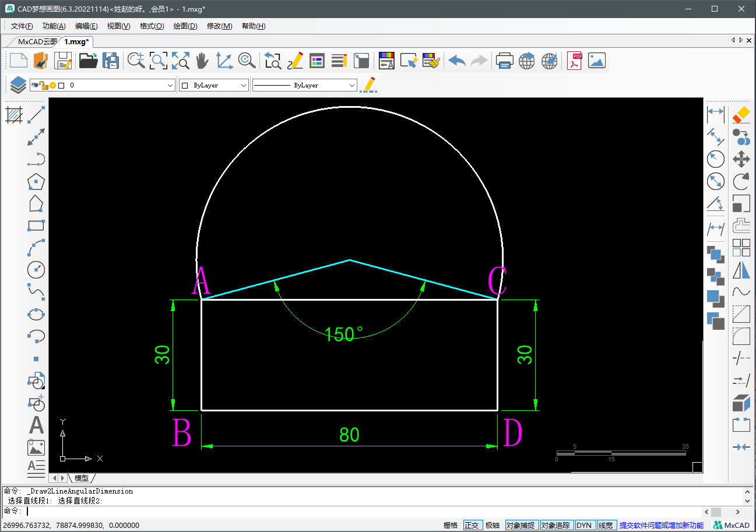756x532 pixels.
Task: Open the 功能(A) menu
Action: point(54,26)
